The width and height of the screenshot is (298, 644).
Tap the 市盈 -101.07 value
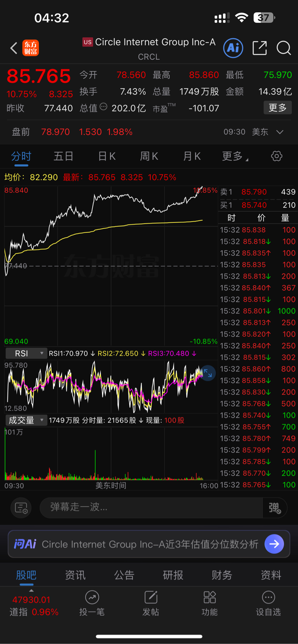(204, 108)
